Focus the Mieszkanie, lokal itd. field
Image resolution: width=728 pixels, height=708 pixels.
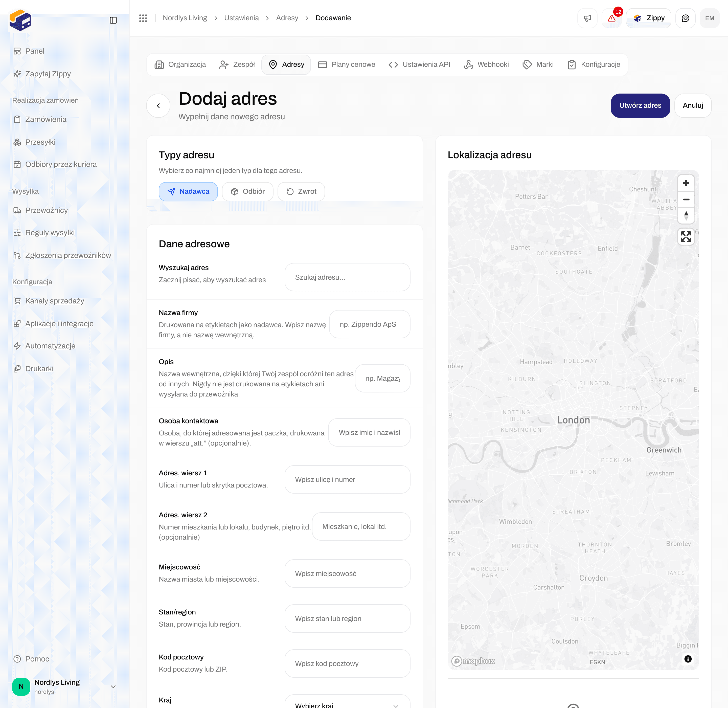pyautogui.click(x=361, y=526)
